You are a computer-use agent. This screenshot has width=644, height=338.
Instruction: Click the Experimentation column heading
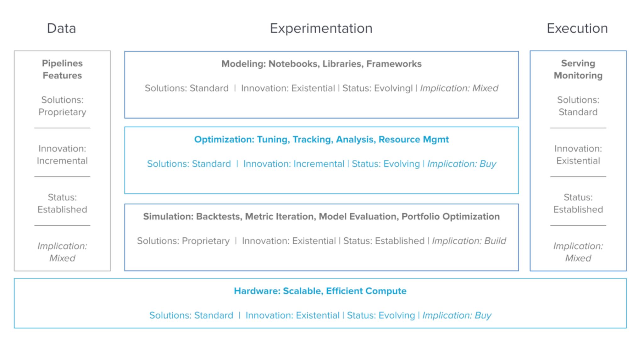[321, 28]
